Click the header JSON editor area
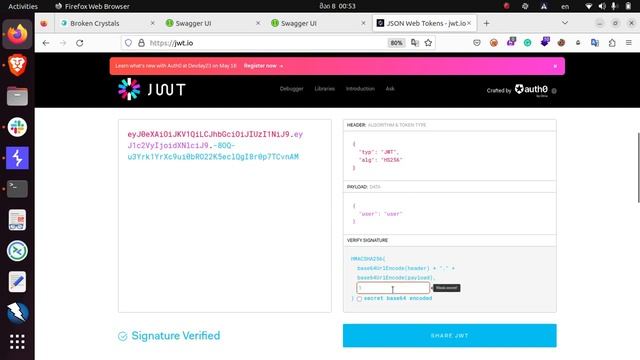 (x=449, y=156)
